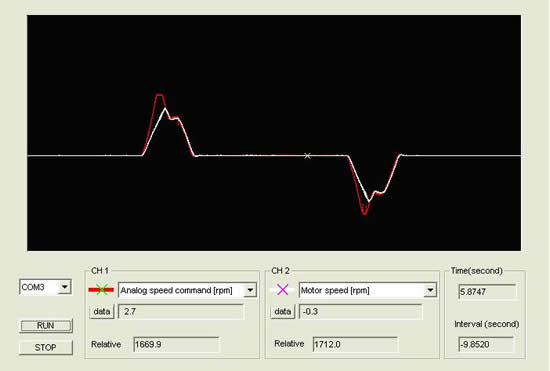Start acquisition with the RUN button
Screen dimensions: 550x371
[x=46, y=325]
